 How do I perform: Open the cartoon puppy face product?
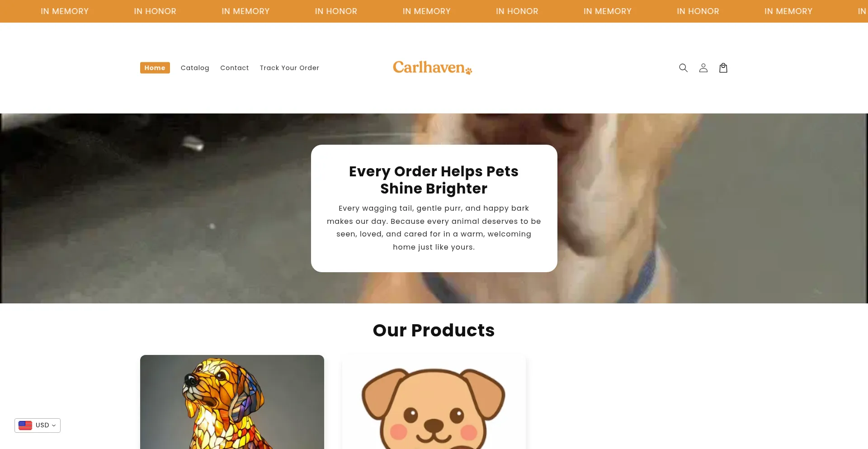(434, 402)
